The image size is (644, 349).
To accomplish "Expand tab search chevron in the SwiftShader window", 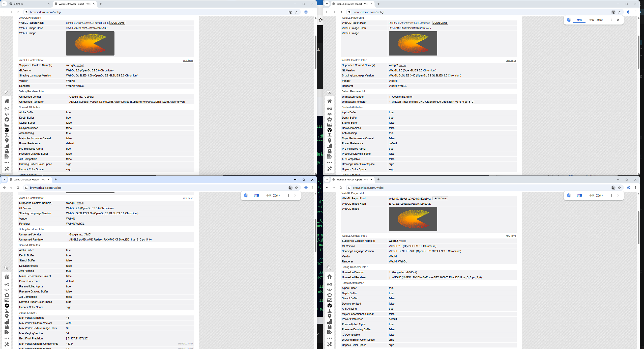I will (4, 4).
